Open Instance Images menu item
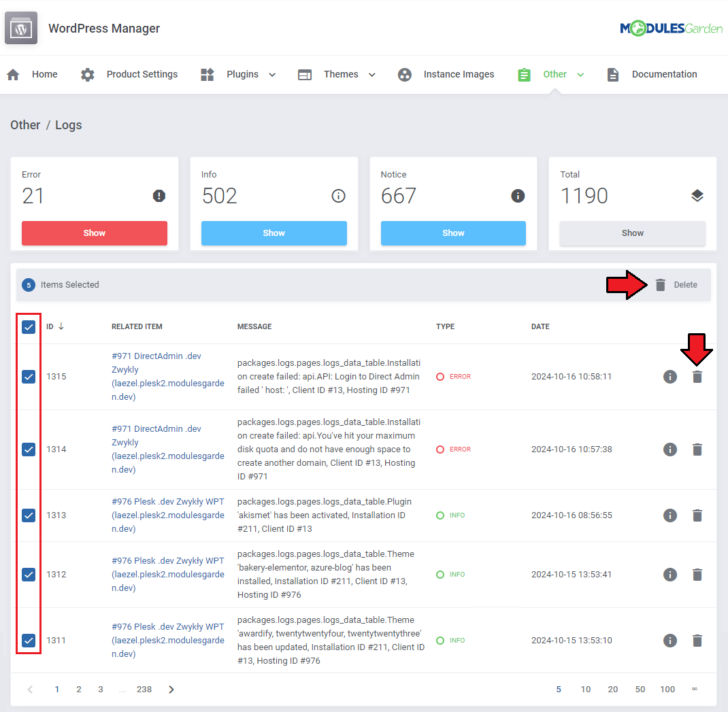Image resolution: width=728 pixels, height=712 pixels. point(459,74)
